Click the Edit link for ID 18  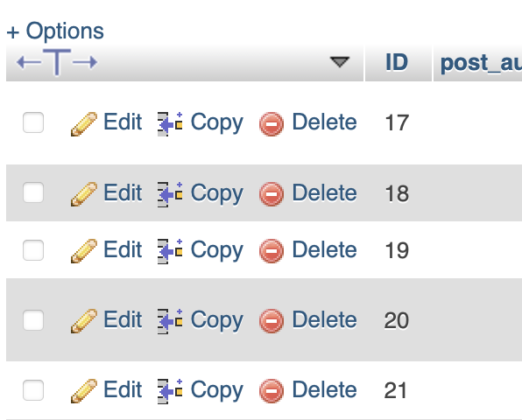tap(123, 193)
